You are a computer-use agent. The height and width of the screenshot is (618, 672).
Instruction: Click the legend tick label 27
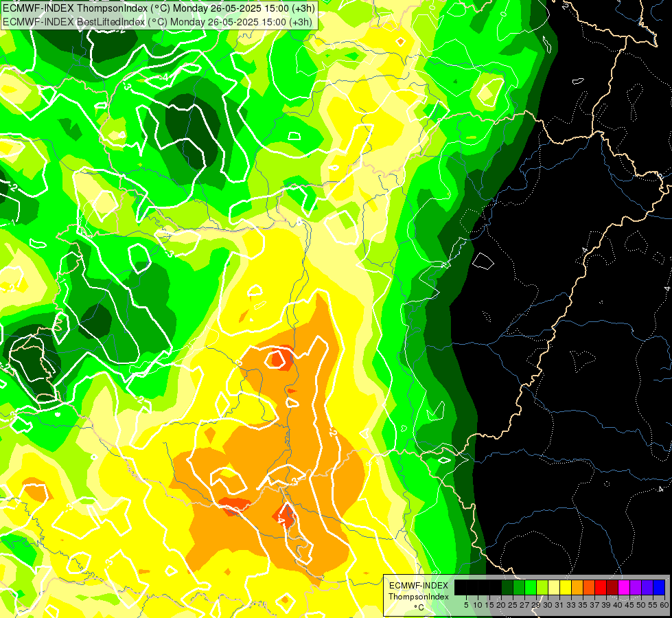(524, 605)
